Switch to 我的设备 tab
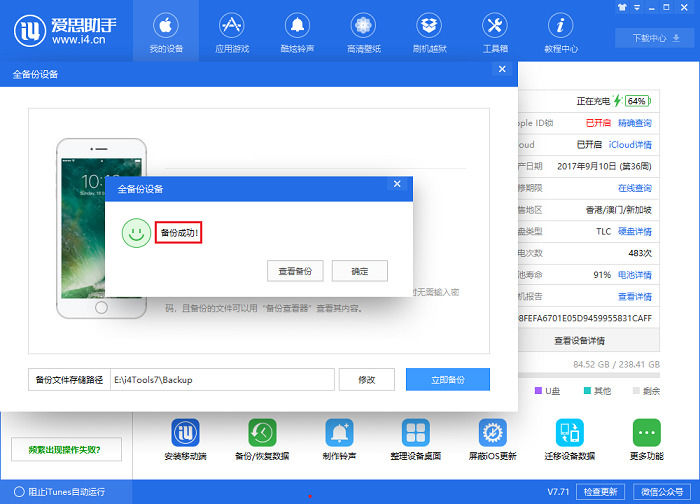This screenshot has height=504, width=700. tap(166, 32)
